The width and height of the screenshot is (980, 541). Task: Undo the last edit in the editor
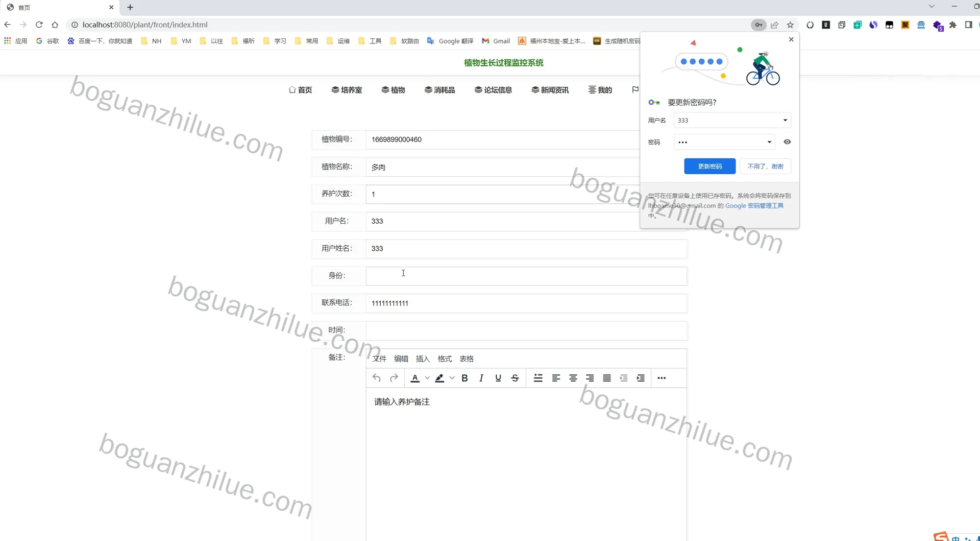pyautogui.click(x=377, y=378)
